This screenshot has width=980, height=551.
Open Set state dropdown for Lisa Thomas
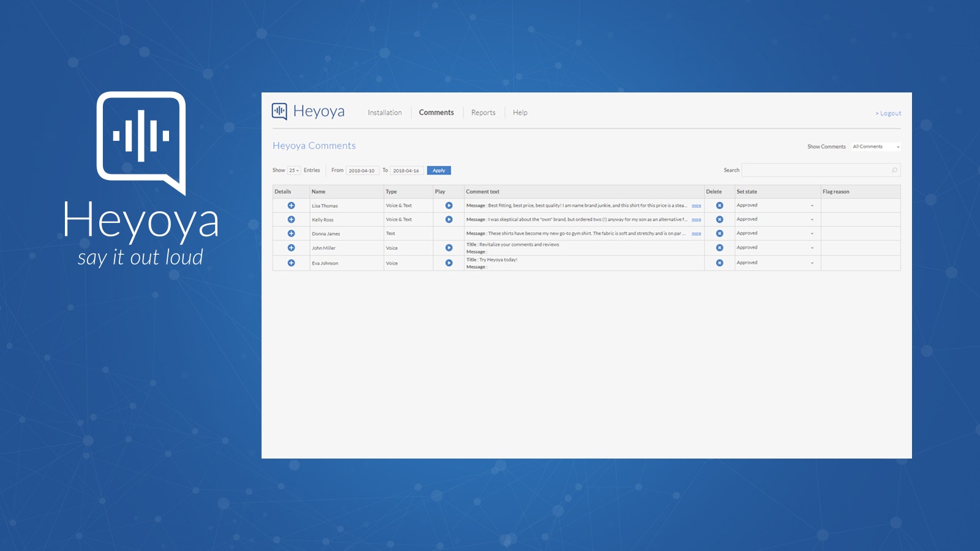point(777,206)
